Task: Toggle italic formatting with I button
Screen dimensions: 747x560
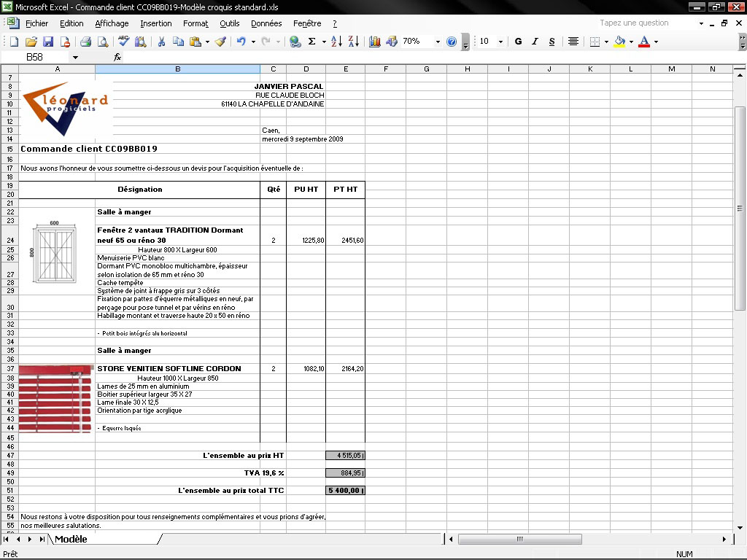Action: coord(535,42)
